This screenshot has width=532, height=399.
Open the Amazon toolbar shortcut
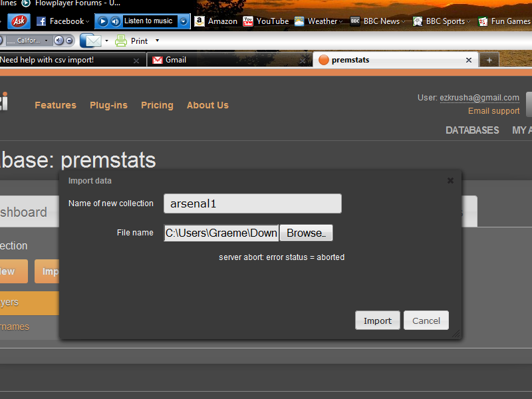pyautogui.click(x=215, y=21)
